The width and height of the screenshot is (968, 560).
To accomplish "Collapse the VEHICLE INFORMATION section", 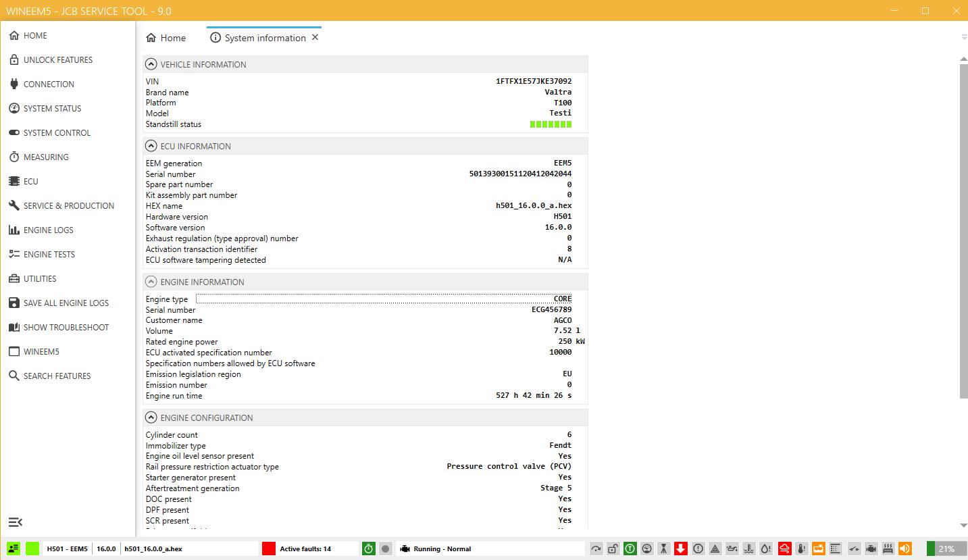I will point(151,63).
